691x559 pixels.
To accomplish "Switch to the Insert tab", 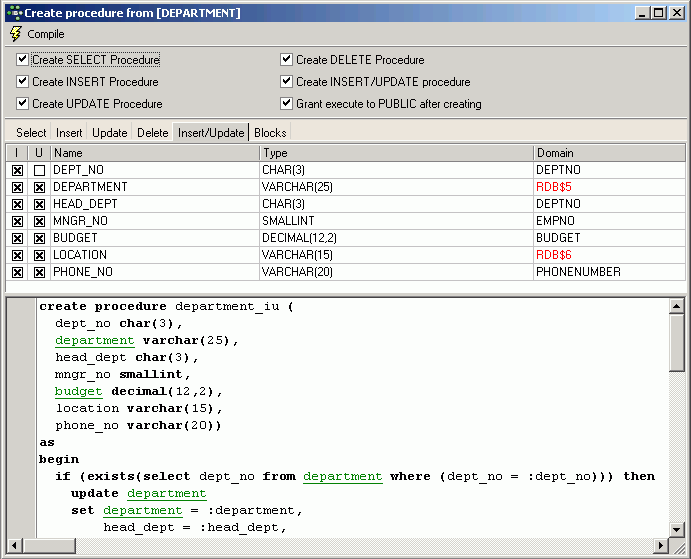I will click(x=69, y=133).
